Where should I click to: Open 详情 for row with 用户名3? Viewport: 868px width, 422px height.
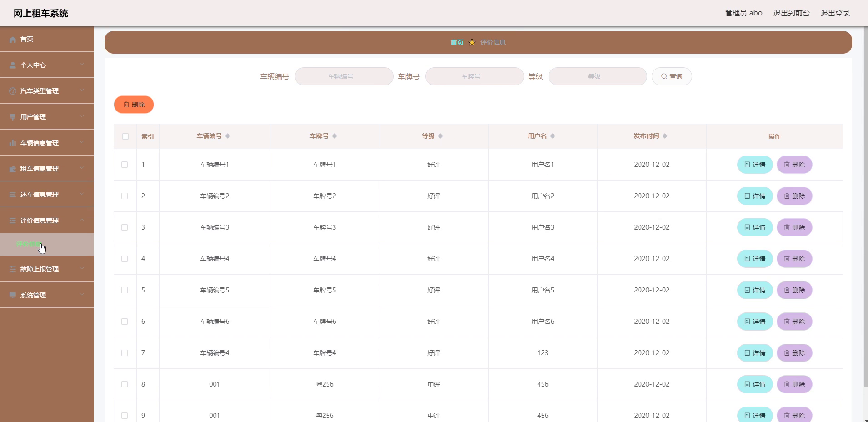tap(755, 227)
